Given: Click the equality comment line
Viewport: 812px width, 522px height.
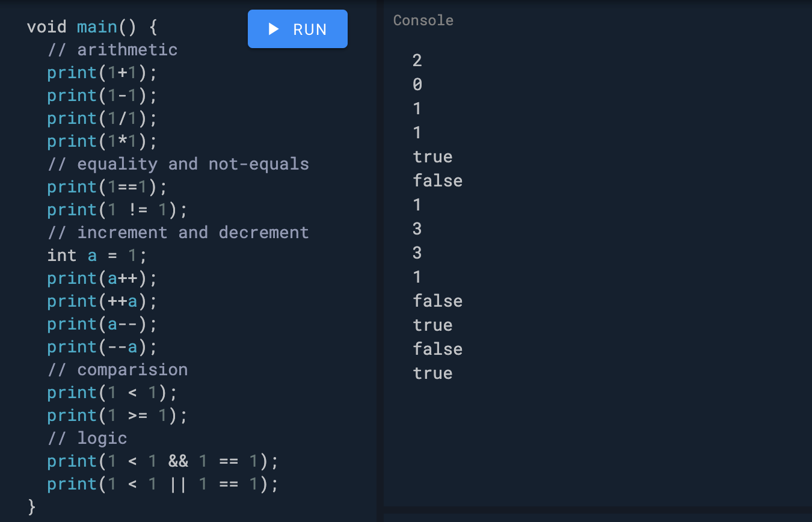Looking at the screenshot, I should click(x=177, y=164).
